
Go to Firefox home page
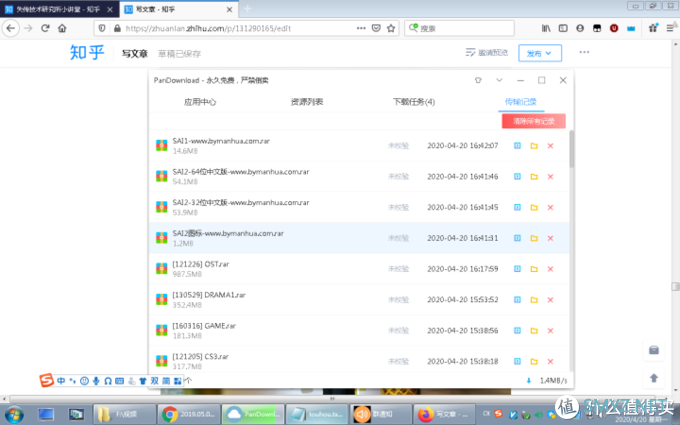coord(62,28)
